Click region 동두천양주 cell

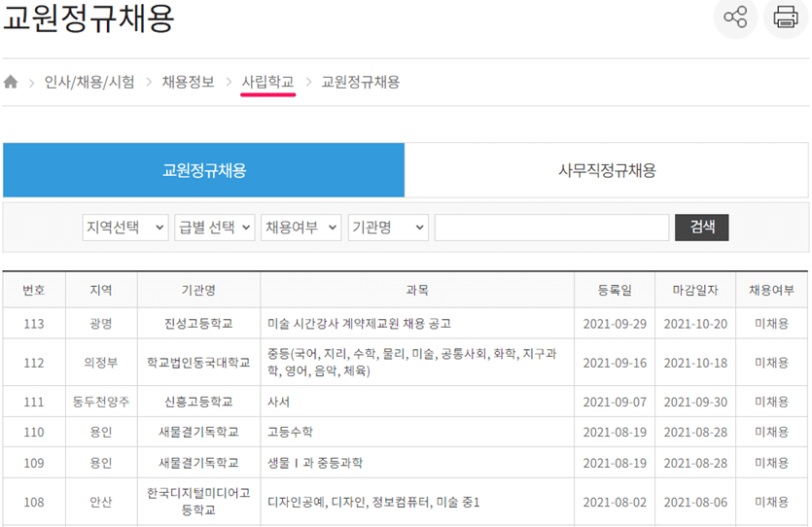pyautogui.click(x=101, y=402)
